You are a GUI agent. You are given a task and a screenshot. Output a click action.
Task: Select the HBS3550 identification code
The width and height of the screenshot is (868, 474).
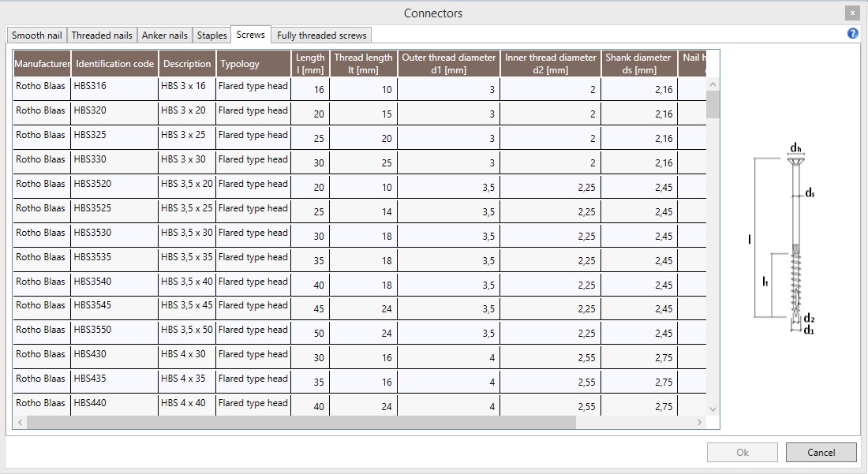tap(114, 332)
